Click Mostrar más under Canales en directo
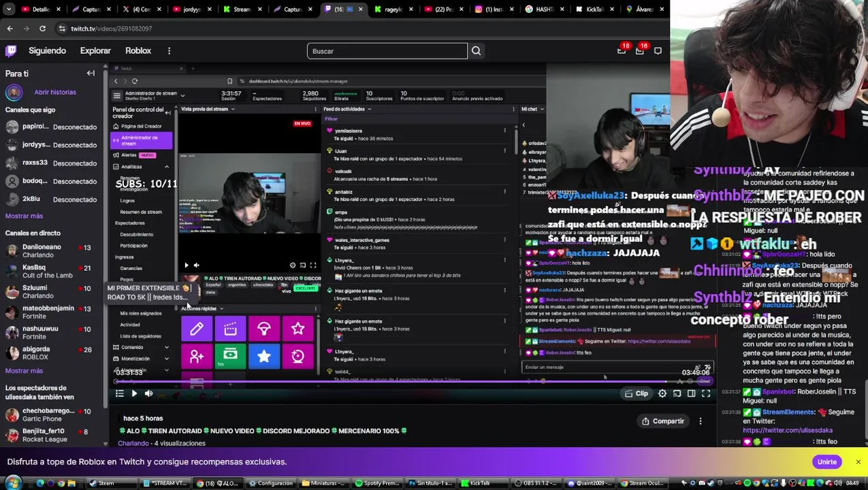 tap(24, 371)
